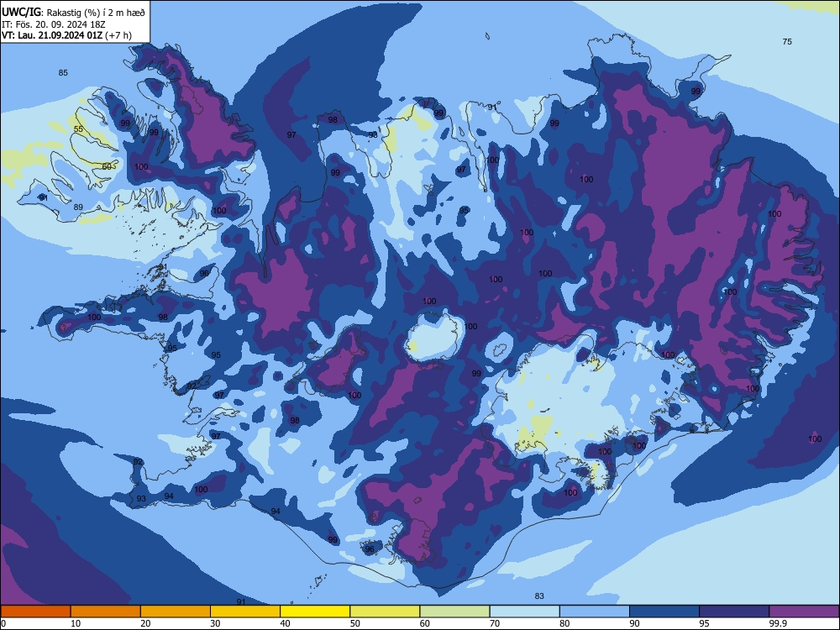
Task: Select the indigo 95–99.9 legend swatch
Action: click(x=734, y=612)
